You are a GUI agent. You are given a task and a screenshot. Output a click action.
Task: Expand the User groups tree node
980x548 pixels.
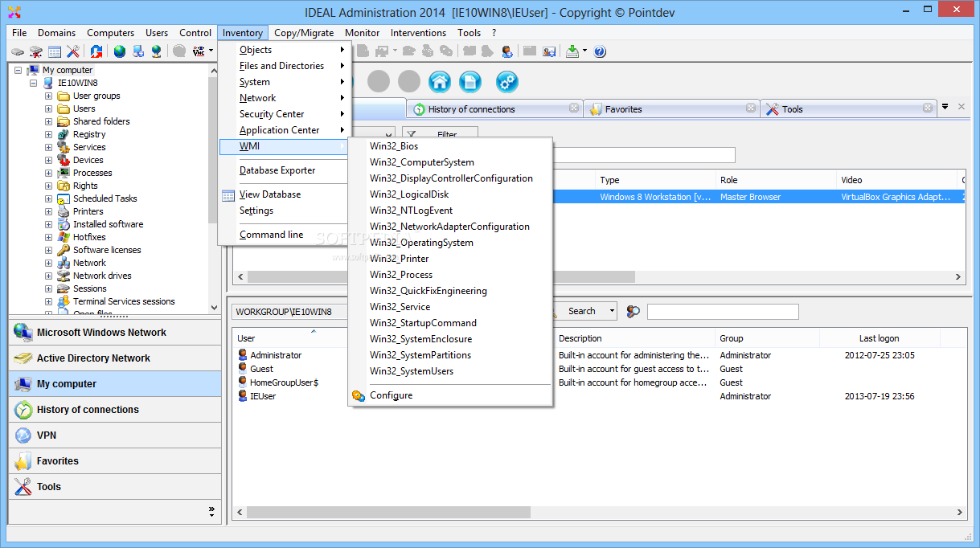(48, 96)
